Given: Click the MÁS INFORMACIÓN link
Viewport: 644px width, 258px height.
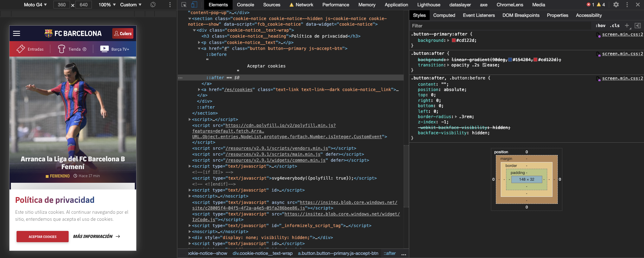Looking at the screenshot, I should coord(93,237).
